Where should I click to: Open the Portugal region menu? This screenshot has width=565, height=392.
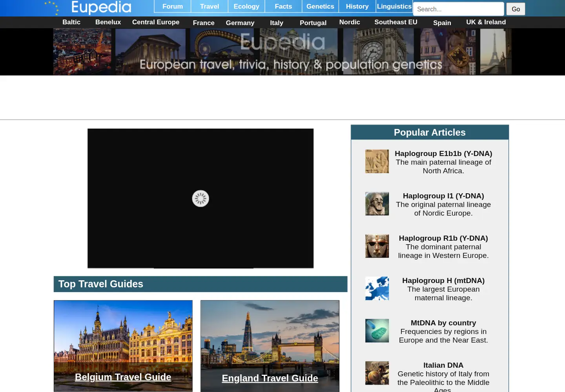click(x=313, y=23)
